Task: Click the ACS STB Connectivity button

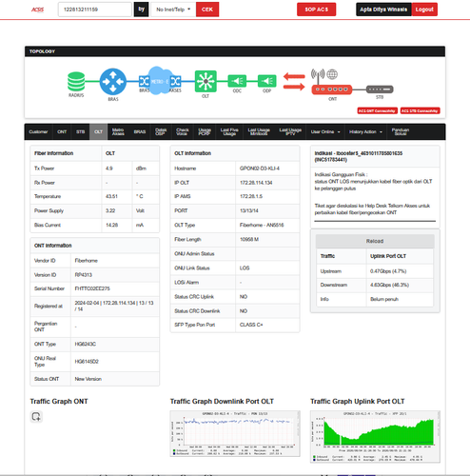Action: [420, 110]
